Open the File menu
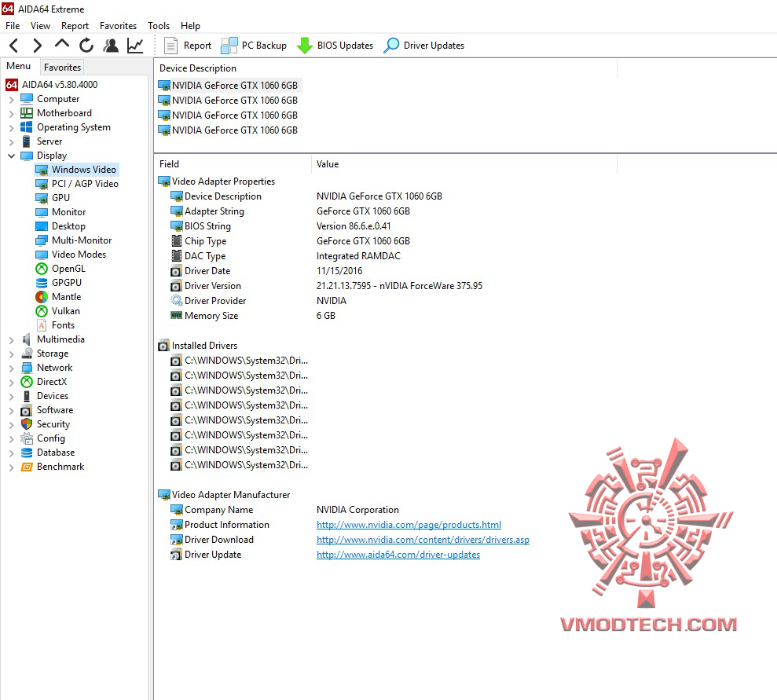 tap(13, 26)
